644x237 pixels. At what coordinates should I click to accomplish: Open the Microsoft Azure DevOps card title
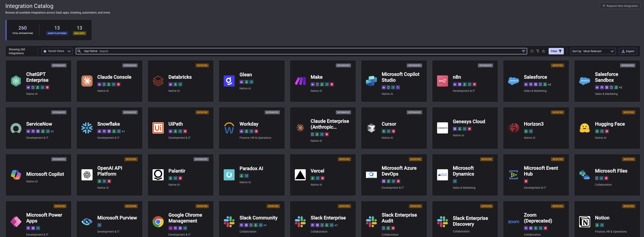click(399, 171)
